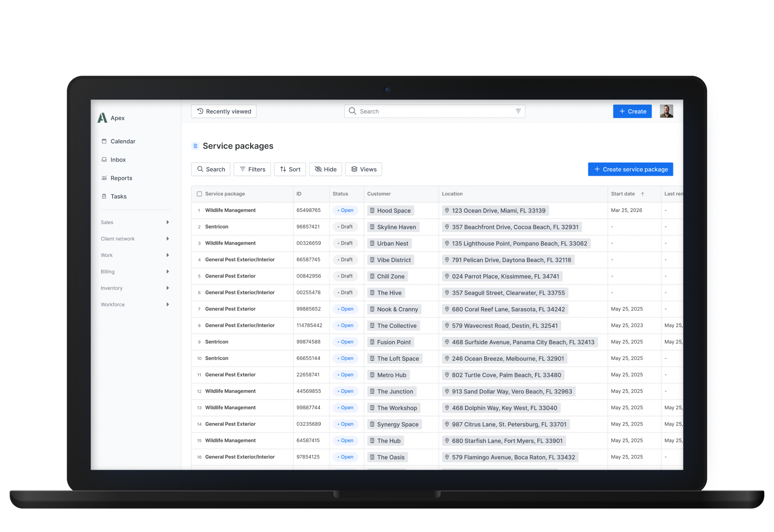Image resolution: width=774 pixels, height=532 pixels.
Task: Click The Hive building icon
Action: (372, 293)
